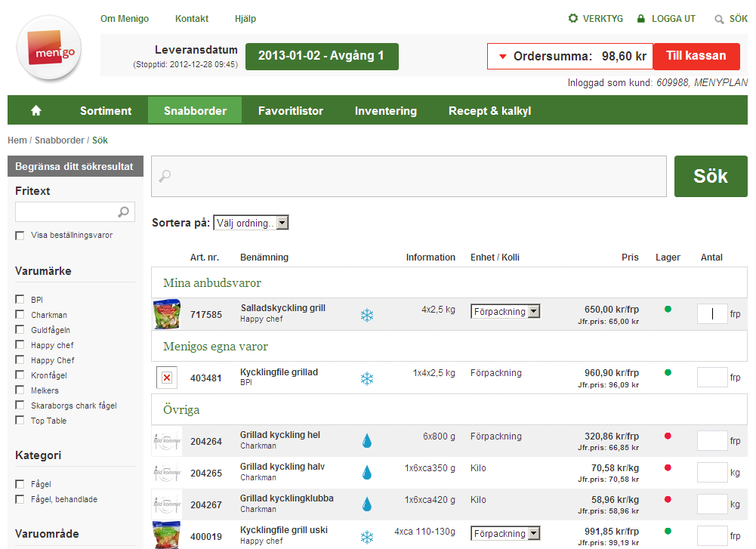This screenshot has height=549, width=756.
Task: Open the Sortiment menu
Action: 106,111
